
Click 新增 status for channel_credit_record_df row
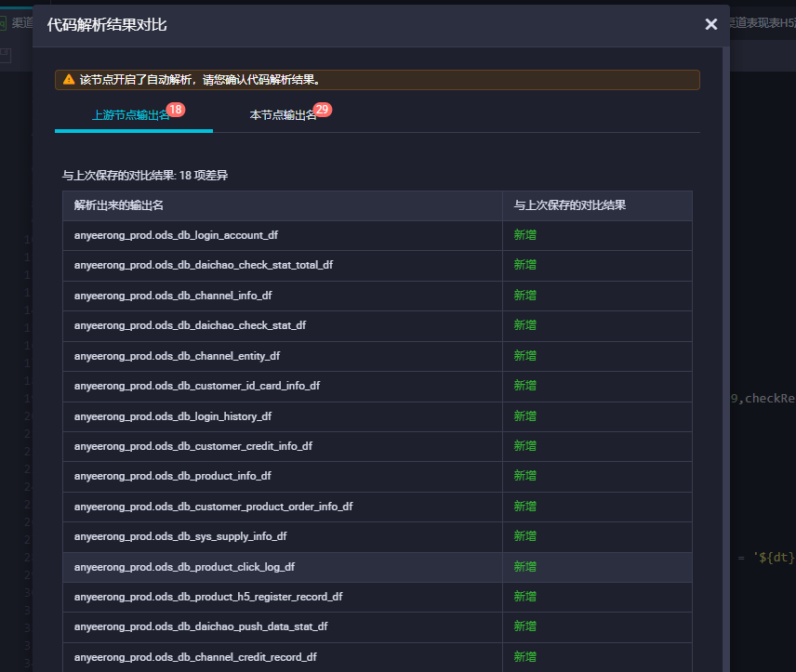coord(524,657)
